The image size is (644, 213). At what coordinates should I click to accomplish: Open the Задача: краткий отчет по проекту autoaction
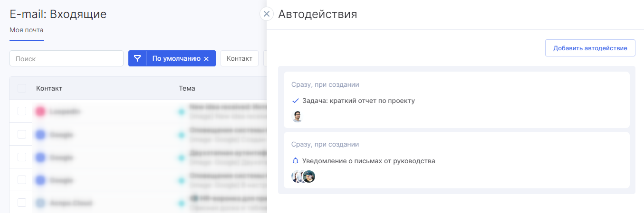358,101
